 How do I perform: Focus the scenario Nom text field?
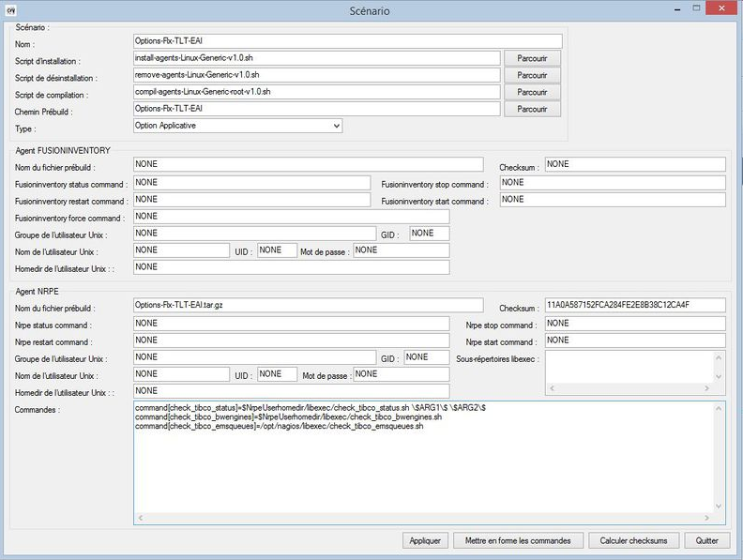click(x=347, y=41)
